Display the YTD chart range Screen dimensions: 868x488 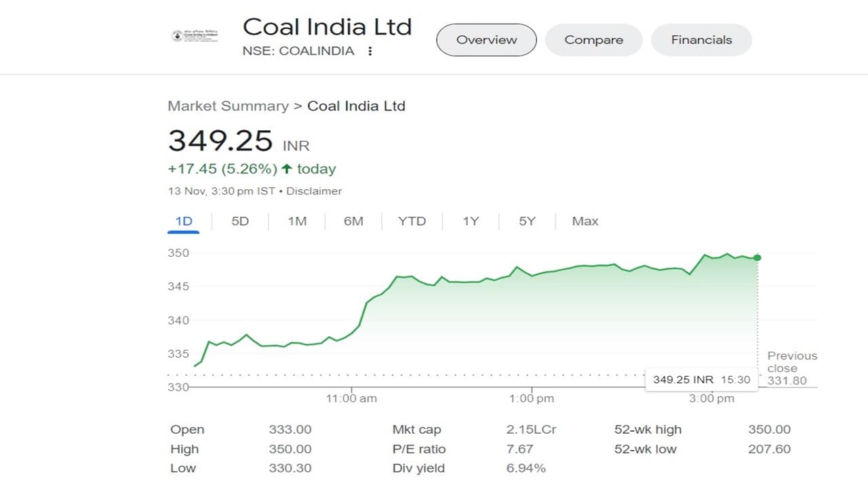point(412,221)
